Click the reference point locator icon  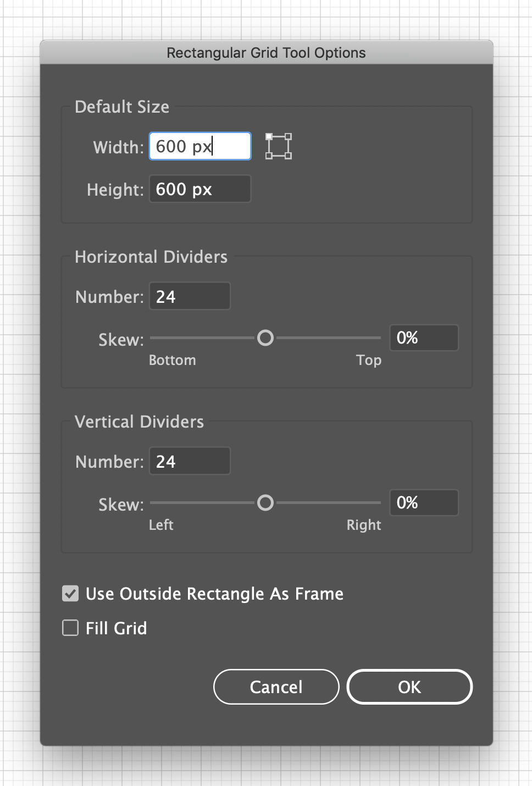click(279, 146)
